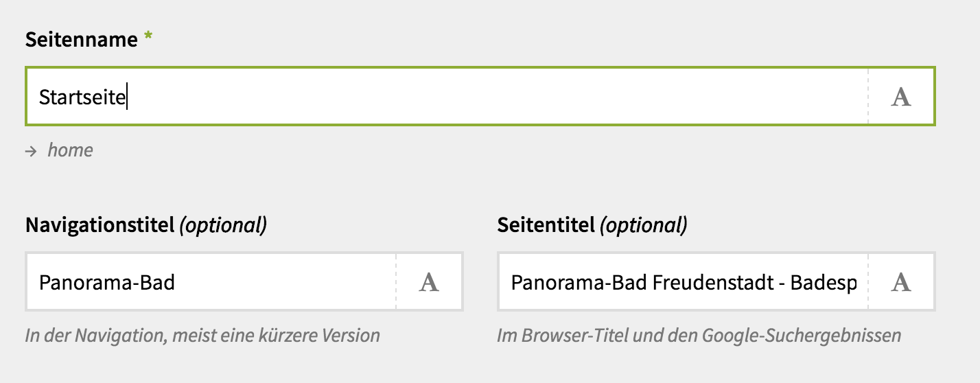Click the "A" icon in Seitenname field
This screenshot has width=980, height=383.
tap(900, 97)
